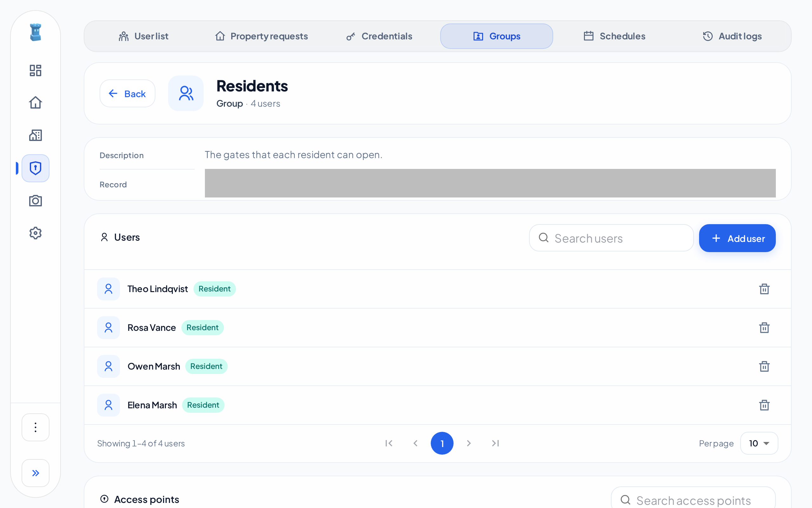Remove Elena Marsh via trash icon
812x508 pixels.
click(x=764, y=405)
